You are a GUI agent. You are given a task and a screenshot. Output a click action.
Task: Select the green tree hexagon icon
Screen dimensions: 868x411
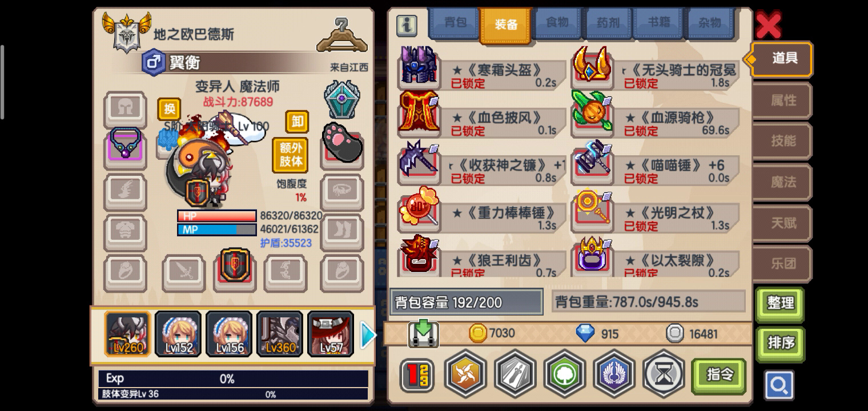[565, 374]
